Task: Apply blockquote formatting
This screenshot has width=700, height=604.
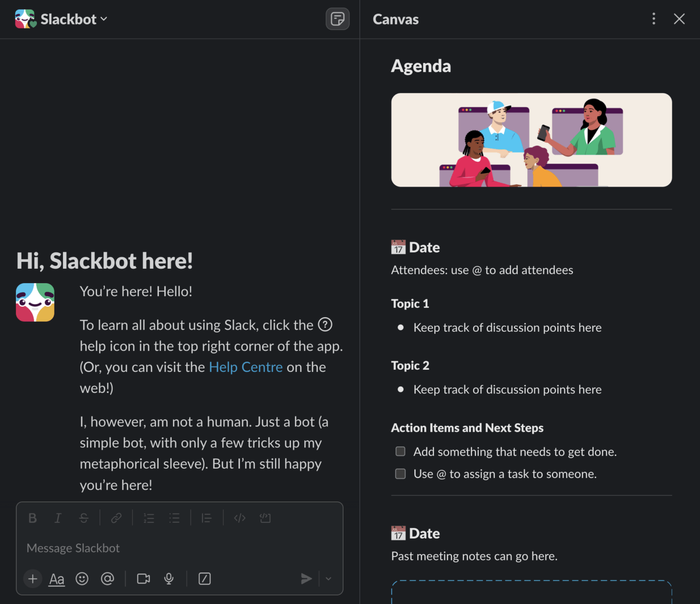Action: point(206,518)
